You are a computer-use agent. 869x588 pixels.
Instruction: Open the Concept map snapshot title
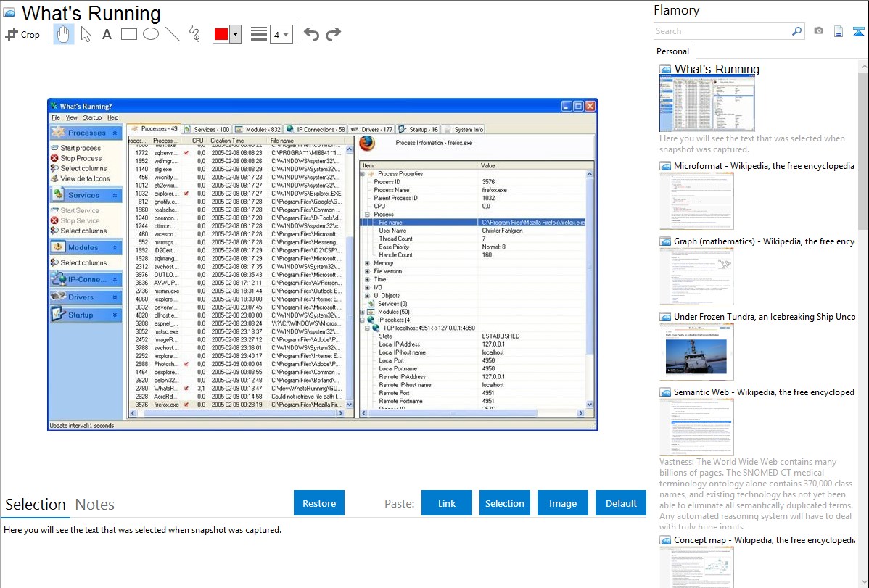764,539
